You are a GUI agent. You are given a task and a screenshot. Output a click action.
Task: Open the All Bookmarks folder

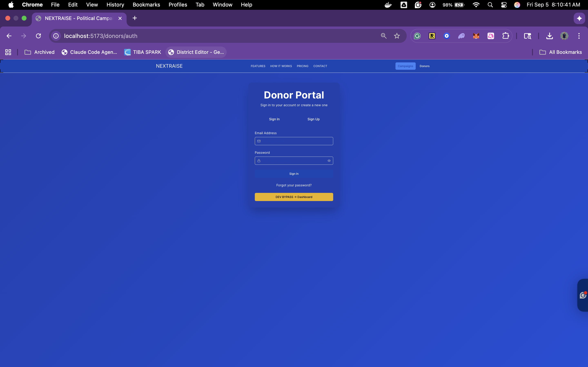561,52
